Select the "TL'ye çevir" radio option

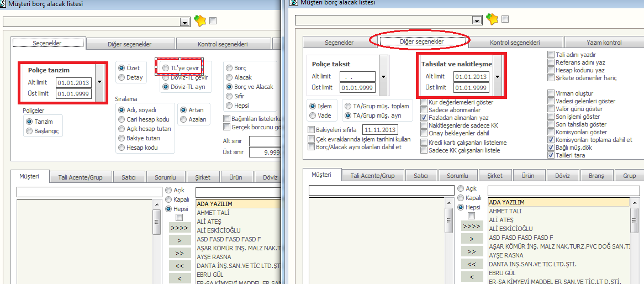point(166,67)
